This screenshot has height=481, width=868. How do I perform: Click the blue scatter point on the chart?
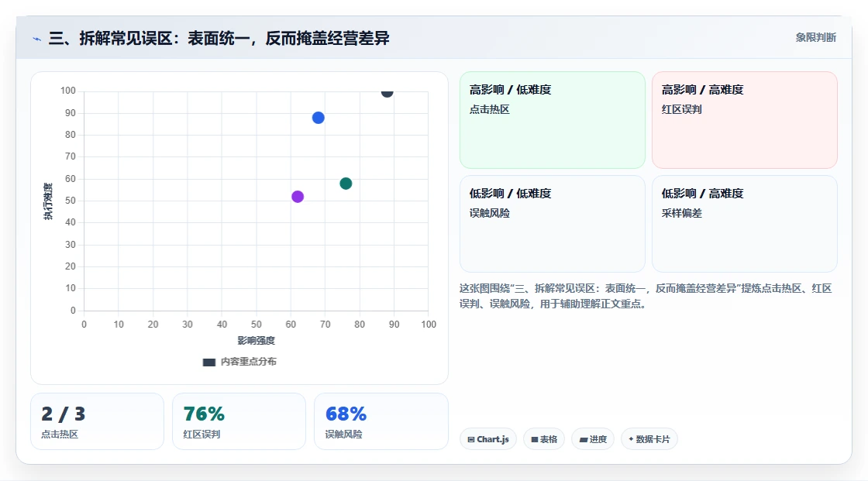click(319, 118)
